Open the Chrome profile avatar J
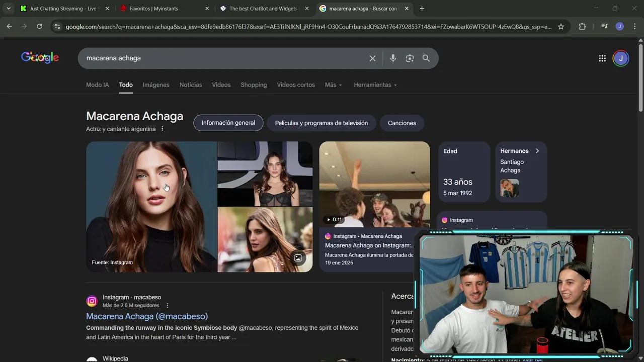 click(x=620, y=27)
